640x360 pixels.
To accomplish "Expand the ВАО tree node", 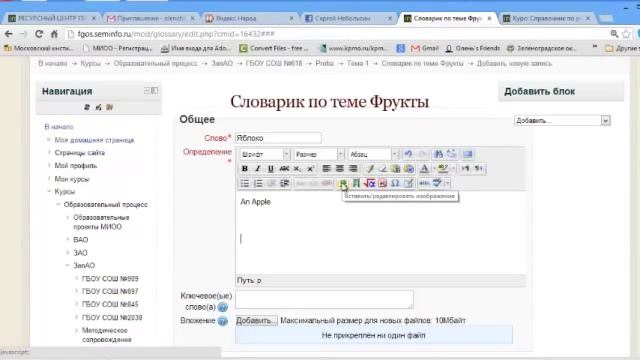I will coord(67,240).
